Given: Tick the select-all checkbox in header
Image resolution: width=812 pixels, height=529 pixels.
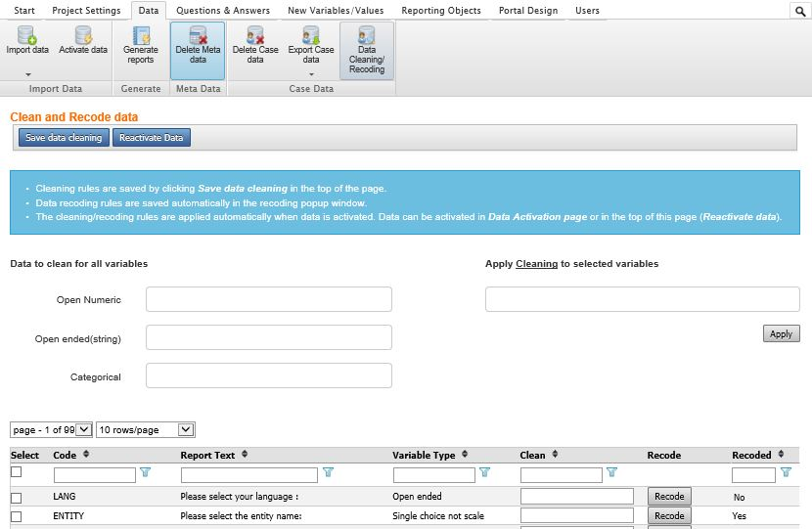Looking at the screenshot, I should [x=16, y=472].
